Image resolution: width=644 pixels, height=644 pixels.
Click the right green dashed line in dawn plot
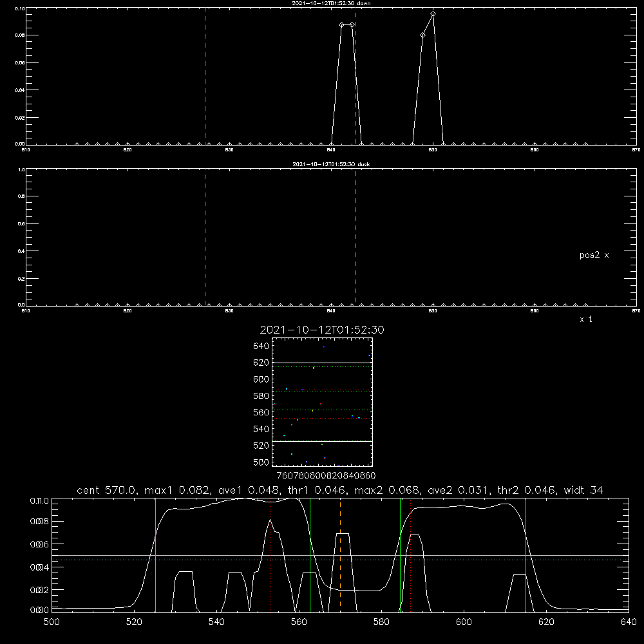355,76
